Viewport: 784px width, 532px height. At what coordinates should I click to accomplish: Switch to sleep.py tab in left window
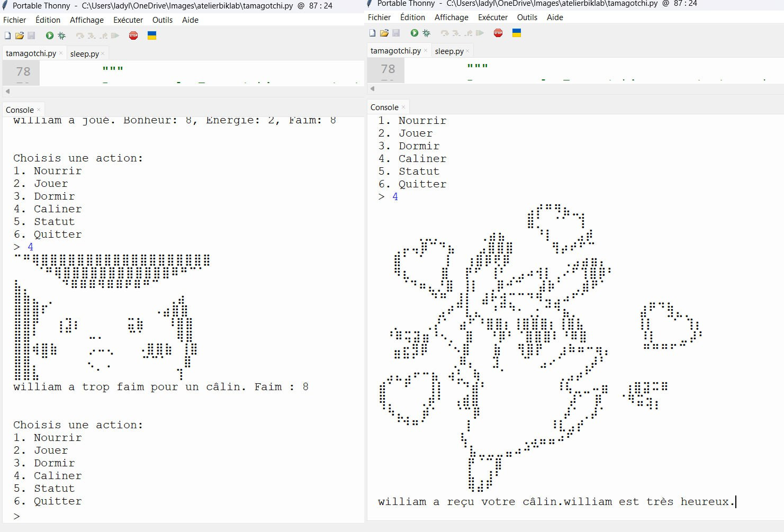pos(84,53)
